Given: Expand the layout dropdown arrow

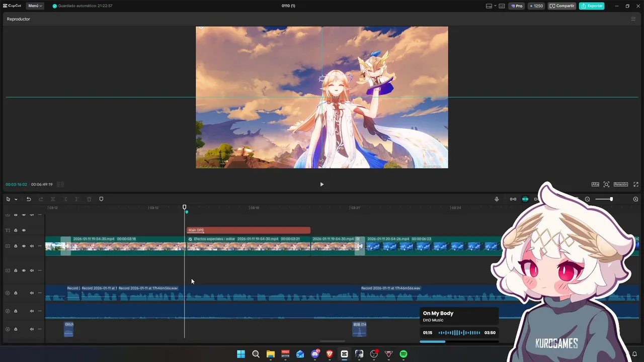Looking at the screenshot, I should pos(495,6).
